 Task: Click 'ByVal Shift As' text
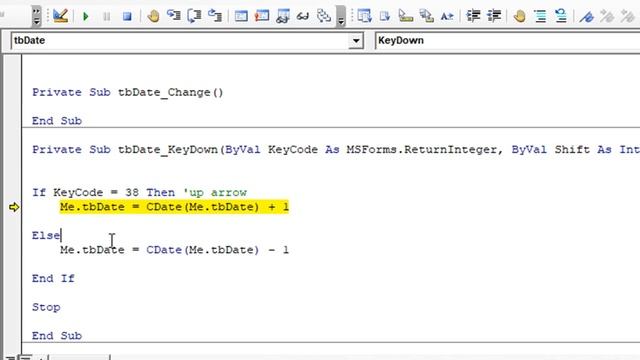tap(562, 149)
